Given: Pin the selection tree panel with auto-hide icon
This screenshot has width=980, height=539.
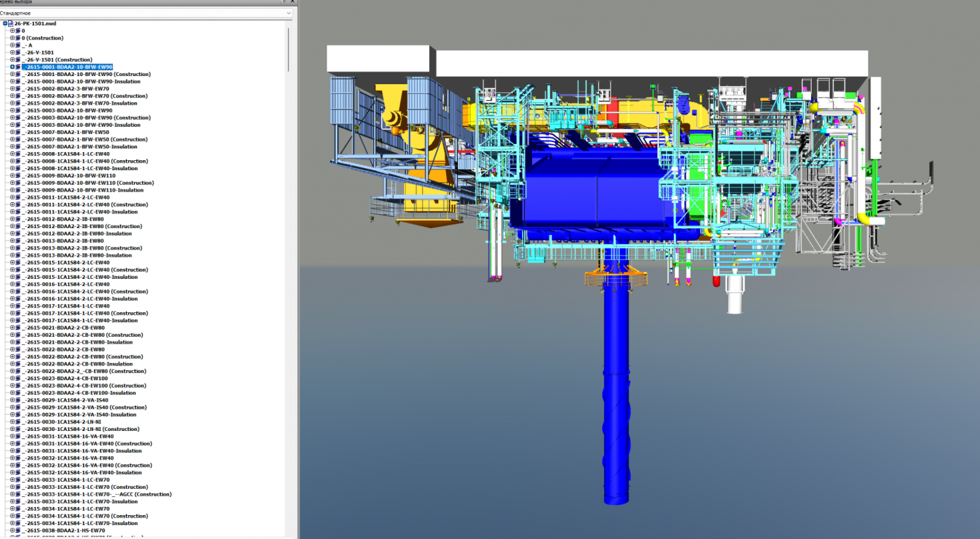Looking at the screenshot, I should (x=285, y=2).
